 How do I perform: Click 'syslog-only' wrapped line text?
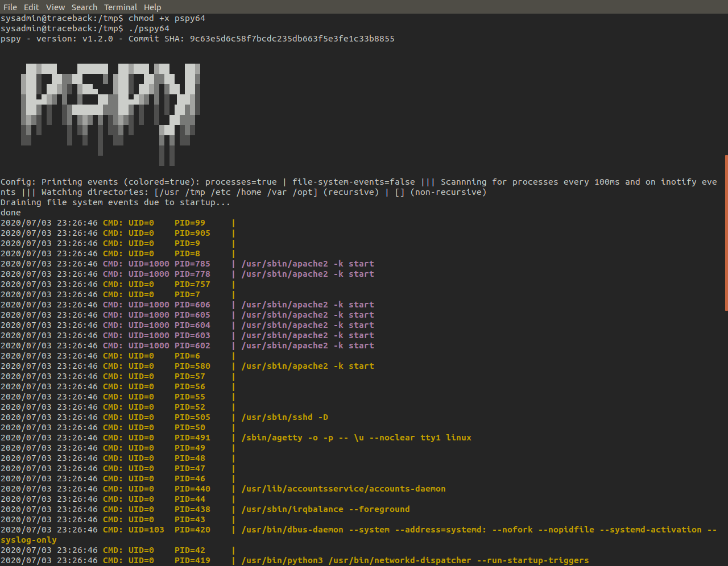click(x=28, y=540)
